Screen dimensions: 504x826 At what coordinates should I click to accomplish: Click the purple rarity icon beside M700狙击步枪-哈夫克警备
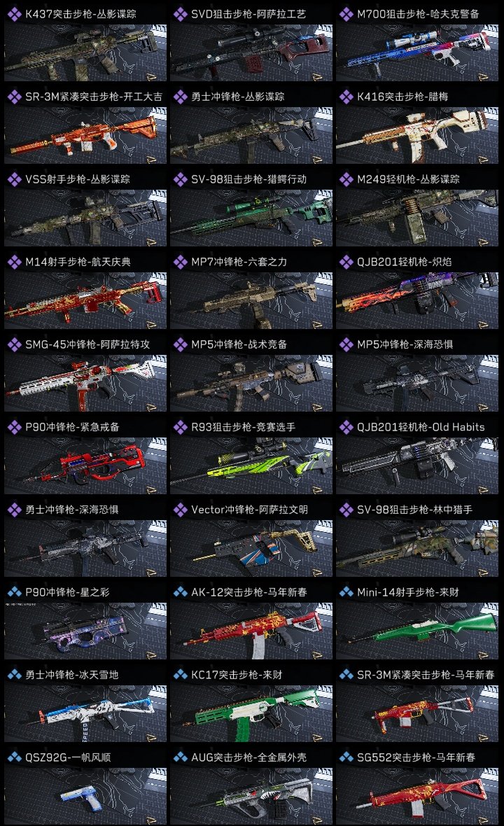[x=346, y=14]
